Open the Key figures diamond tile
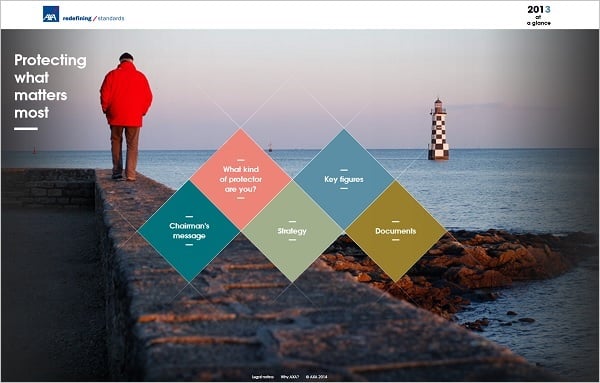Screen dimensions: 600x383 (344, 179)
